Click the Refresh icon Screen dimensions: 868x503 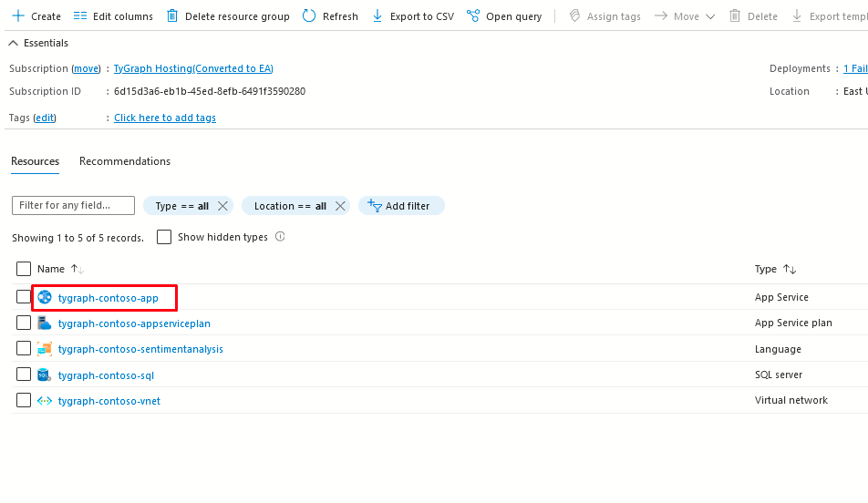(x=309, y=15)
